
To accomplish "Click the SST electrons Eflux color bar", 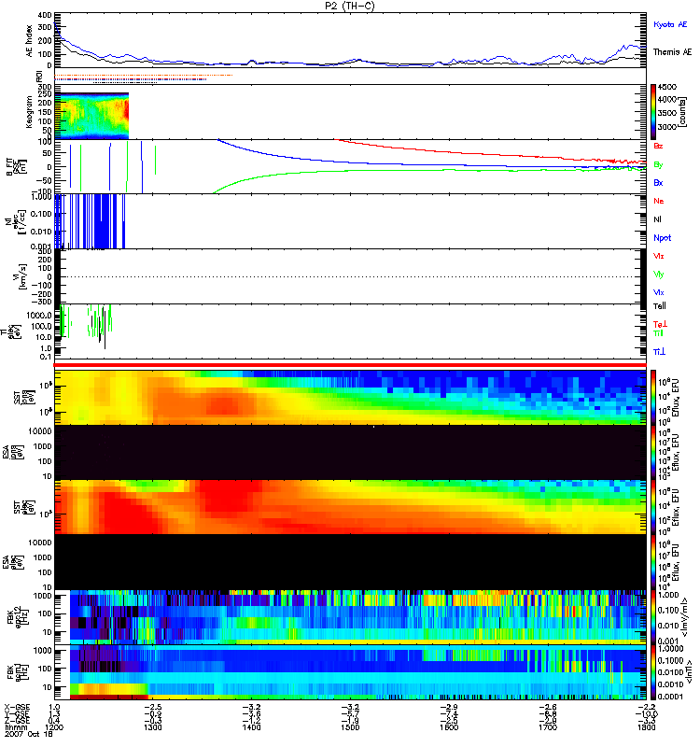I will (653, 507).
